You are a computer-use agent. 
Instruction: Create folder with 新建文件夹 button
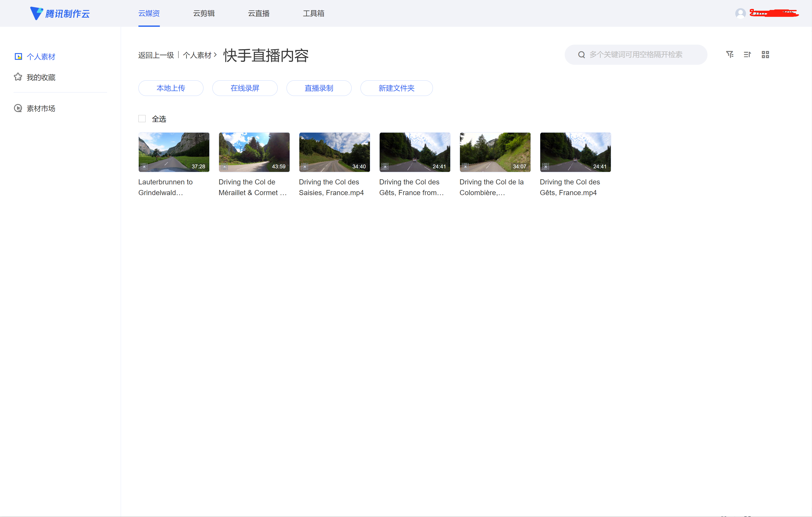[x=396, y=88]
